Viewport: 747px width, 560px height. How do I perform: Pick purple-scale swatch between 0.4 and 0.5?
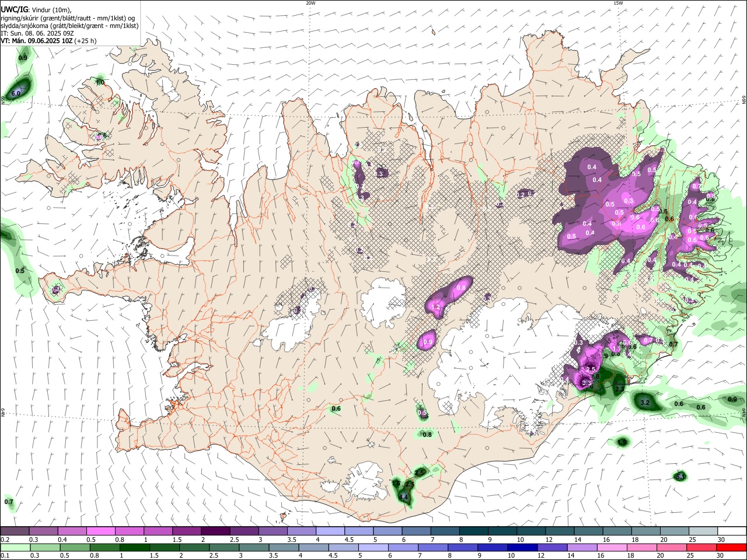click(72, 531)
